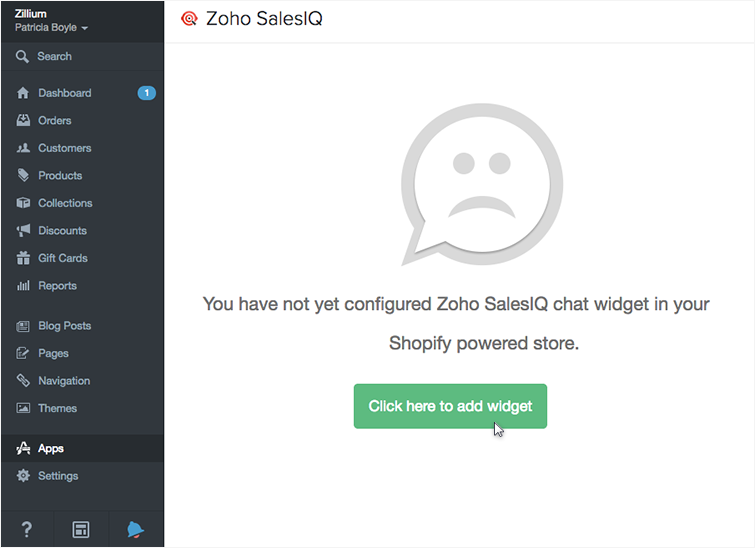This screenshot has width=755, height=548.
Task: Click the Reports bar chart icon
Action: 23,286
